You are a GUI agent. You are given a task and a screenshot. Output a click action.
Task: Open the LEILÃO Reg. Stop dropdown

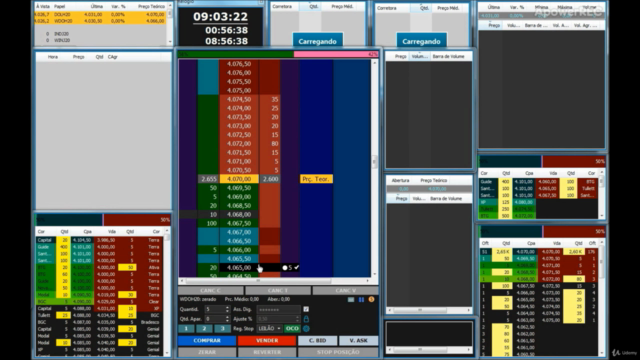point(269,329)
